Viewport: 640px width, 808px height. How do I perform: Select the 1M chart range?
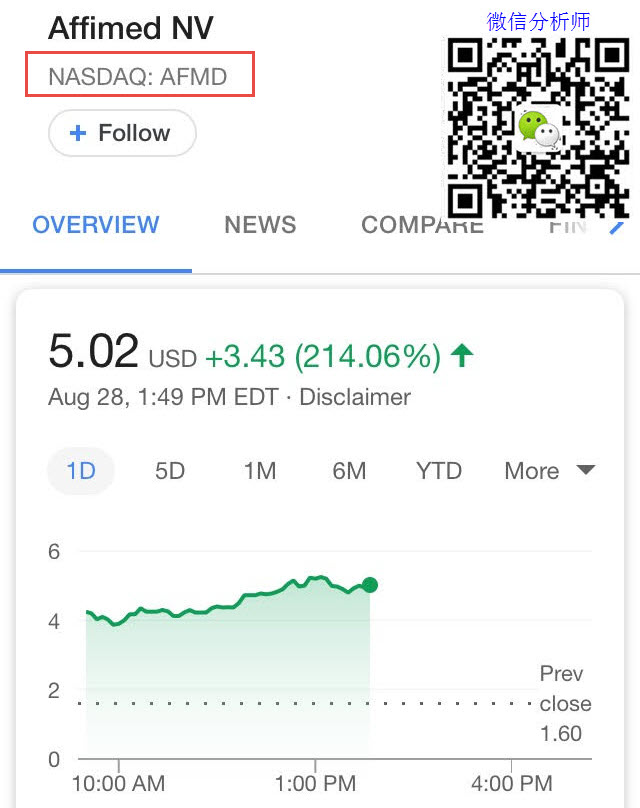click(x=260, y=471)
